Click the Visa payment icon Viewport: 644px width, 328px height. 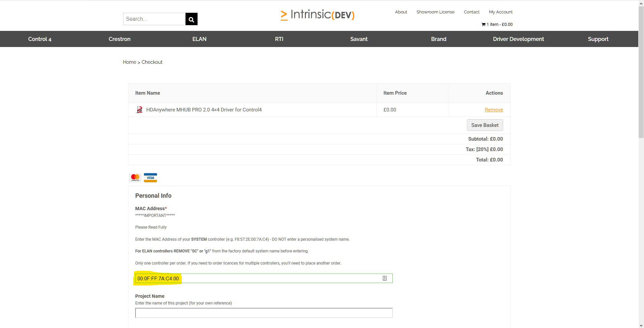click(150, 178)
